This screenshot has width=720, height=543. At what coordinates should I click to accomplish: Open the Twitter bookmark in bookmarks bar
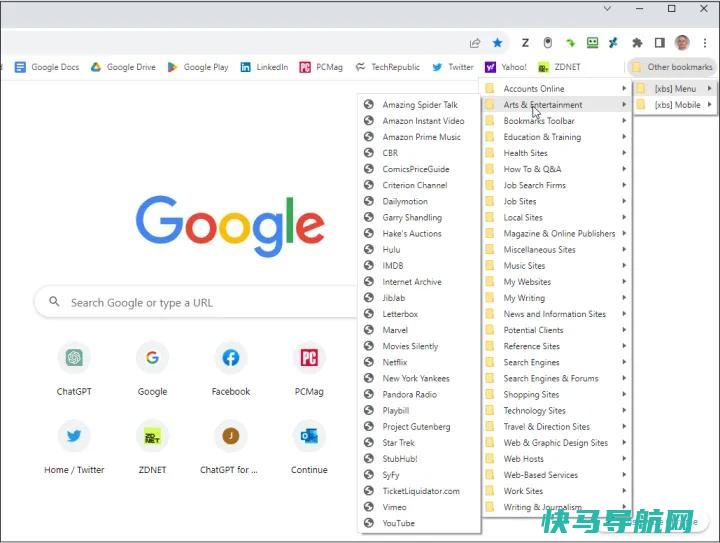click(453, 67)
